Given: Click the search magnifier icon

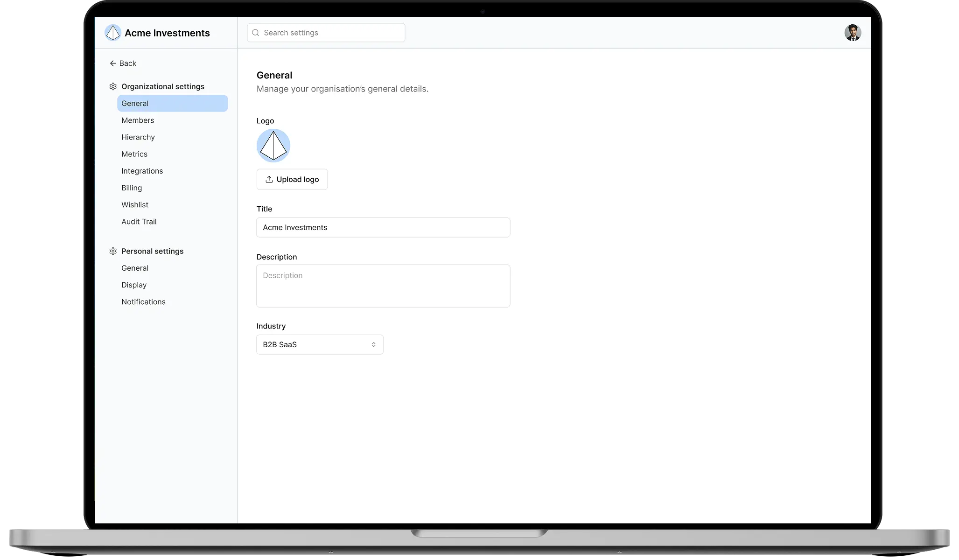Looking at the screenshot, I should [x=255, y=33].
